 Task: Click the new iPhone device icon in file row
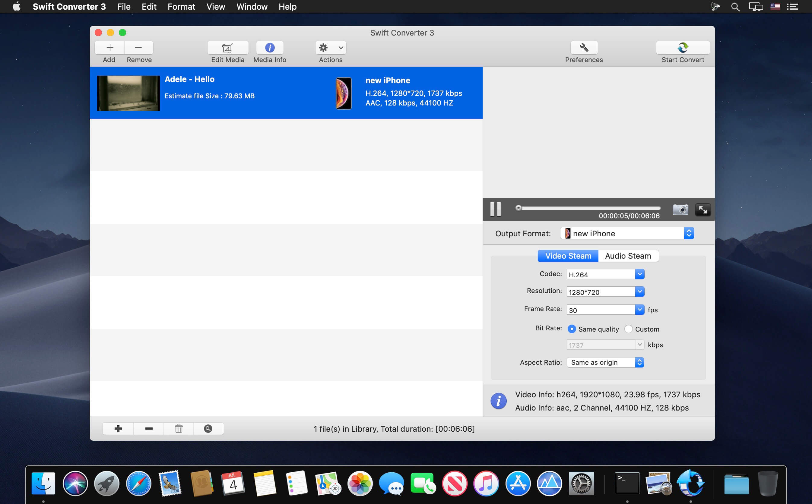click(344, 93)
